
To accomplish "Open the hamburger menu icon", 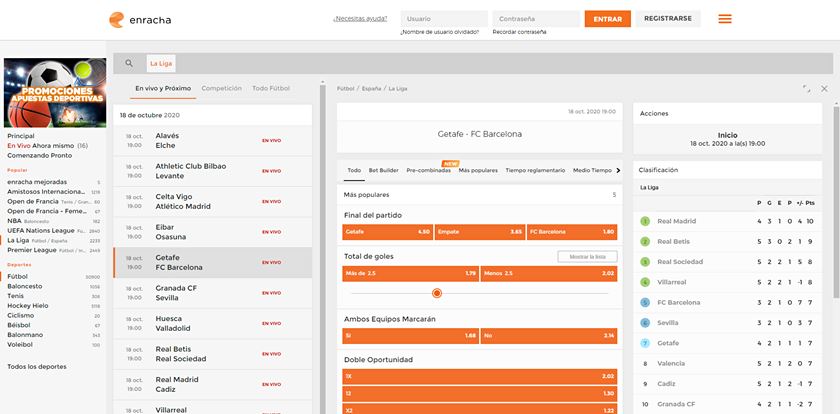I will click(725, 19).
